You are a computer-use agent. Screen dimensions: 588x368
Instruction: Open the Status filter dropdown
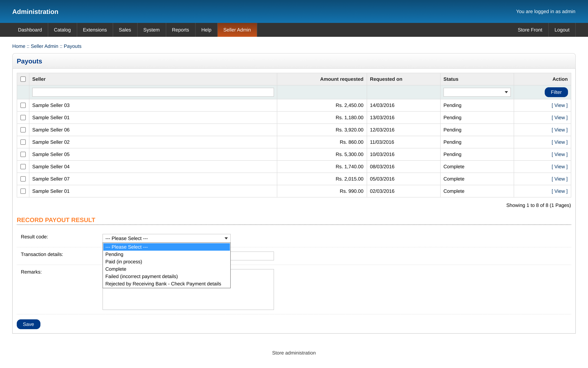pyautogui.click(x=477, y=92)
